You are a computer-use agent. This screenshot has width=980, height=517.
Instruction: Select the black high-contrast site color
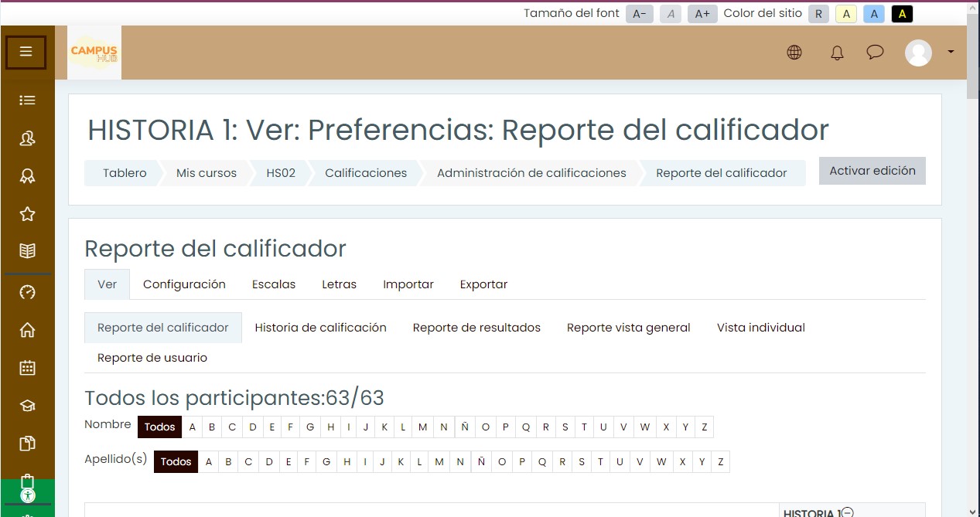coord(902,14)
